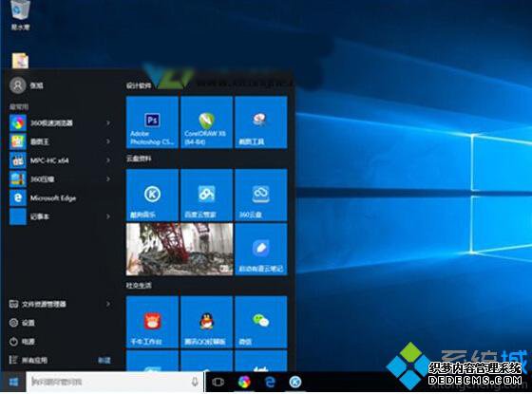Open MPC-HC x64 from the most-used list
Viewport: 532px width, 394px height.
tap(61, 160)
